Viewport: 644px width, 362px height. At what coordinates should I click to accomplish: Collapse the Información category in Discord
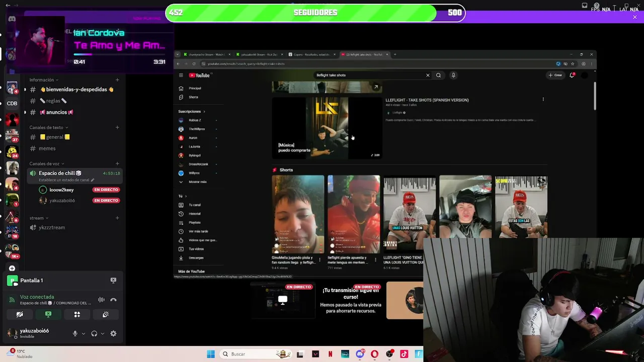coord(44,80)
